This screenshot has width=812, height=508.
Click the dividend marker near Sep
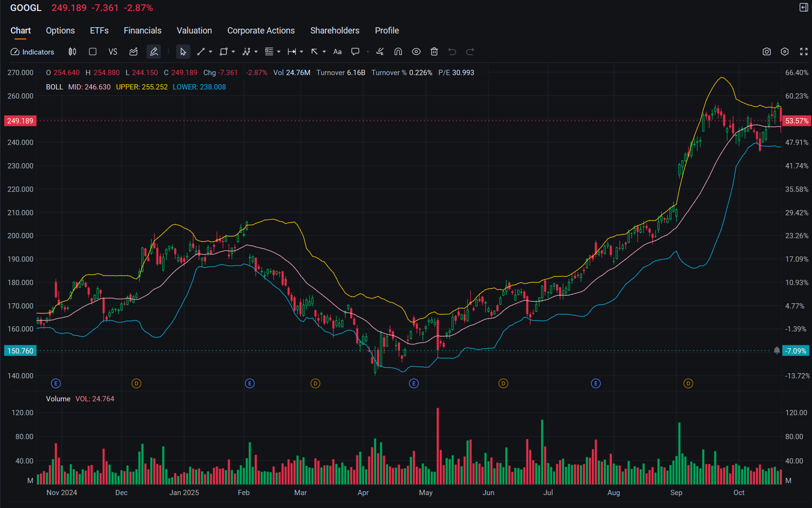pos(688,383)
